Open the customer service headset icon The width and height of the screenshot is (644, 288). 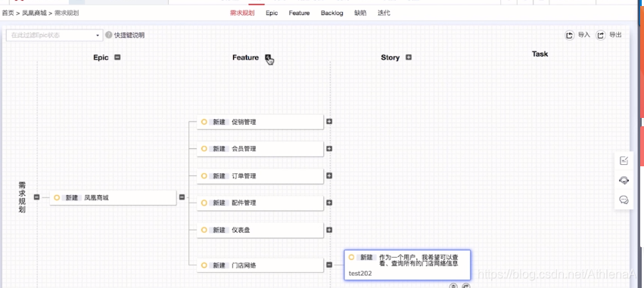[624, 180]
